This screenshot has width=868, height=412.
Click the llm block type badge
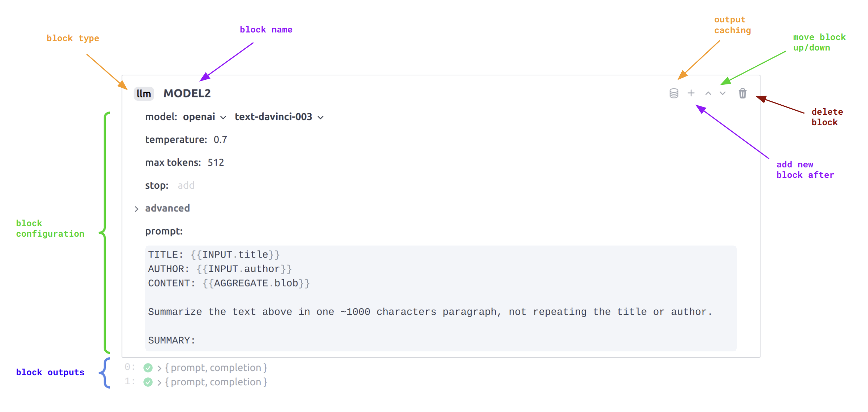[143, 93]
